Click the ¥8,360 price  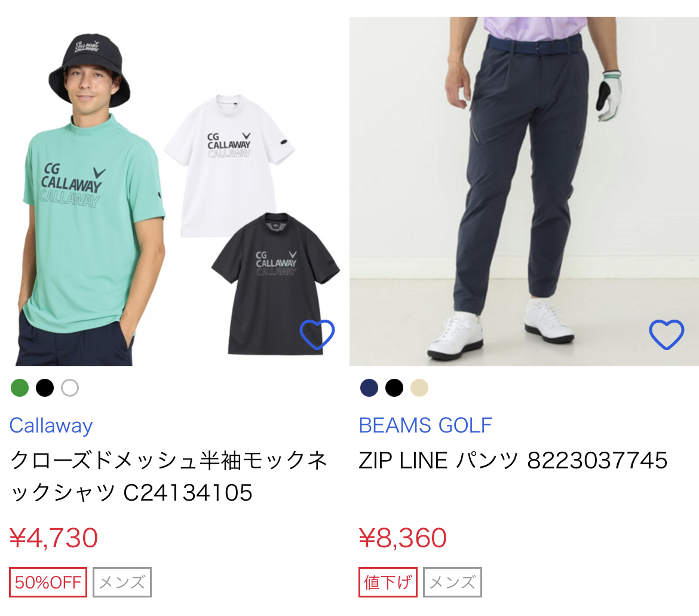[403, 538]
